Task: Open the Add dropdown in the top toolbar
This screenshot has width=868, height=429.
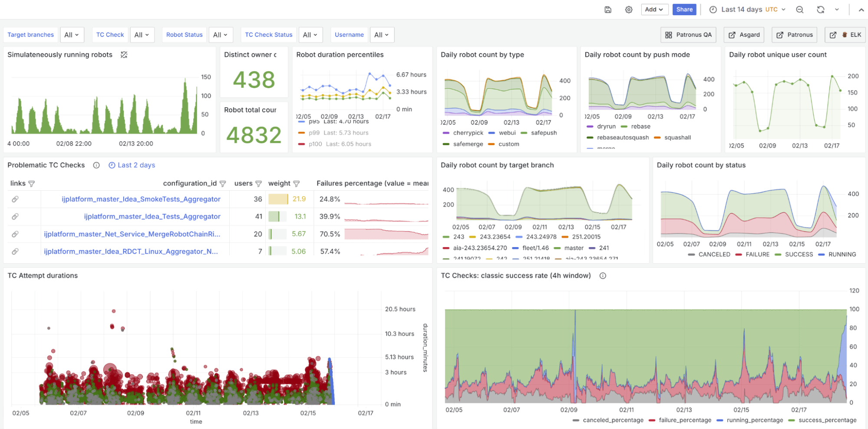Action: pyautogui.click(x=655, y=9)
